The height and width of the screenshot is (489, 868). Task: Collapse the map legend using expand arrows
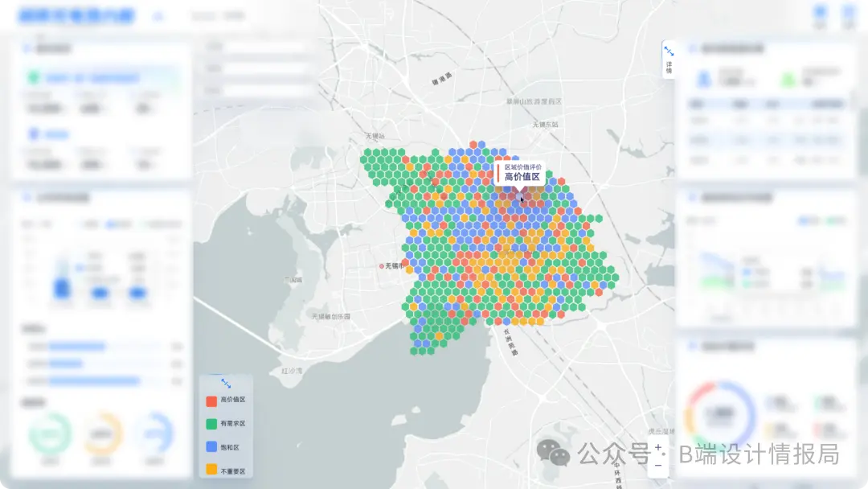(x=226, y=384)
